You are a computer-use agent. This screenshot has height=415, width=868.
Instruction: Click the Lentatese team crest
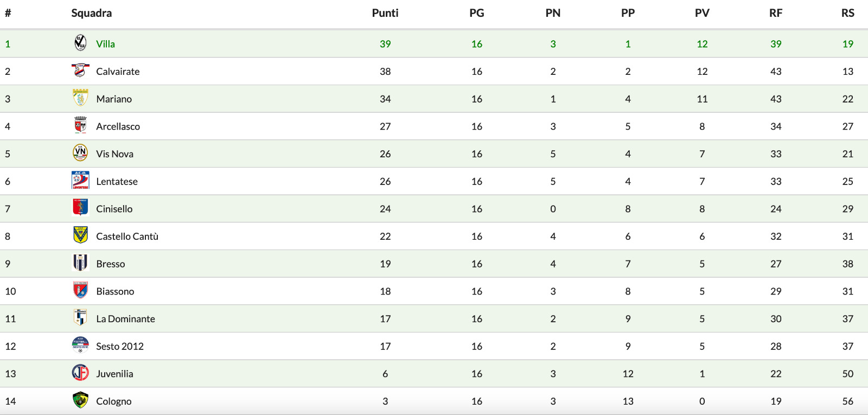[80, 181]
